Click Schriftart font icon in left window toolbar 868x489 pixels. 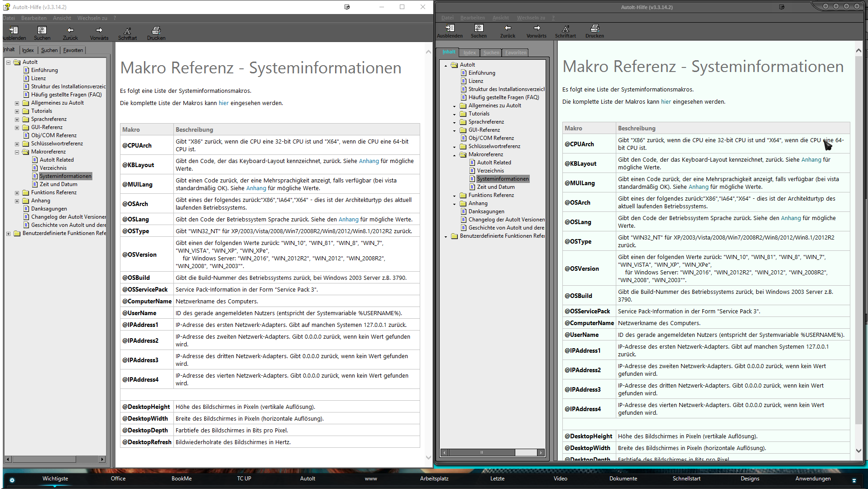coord(127,31)
